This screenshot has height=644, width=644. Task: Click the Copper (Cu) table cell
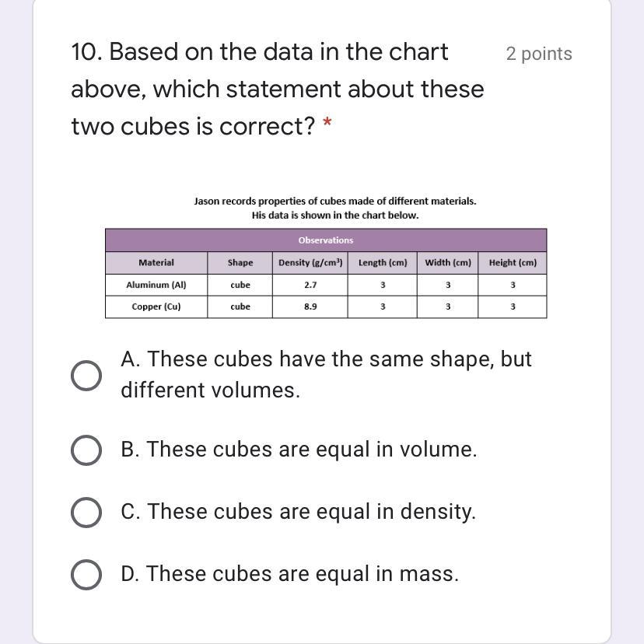click(156, 306)
